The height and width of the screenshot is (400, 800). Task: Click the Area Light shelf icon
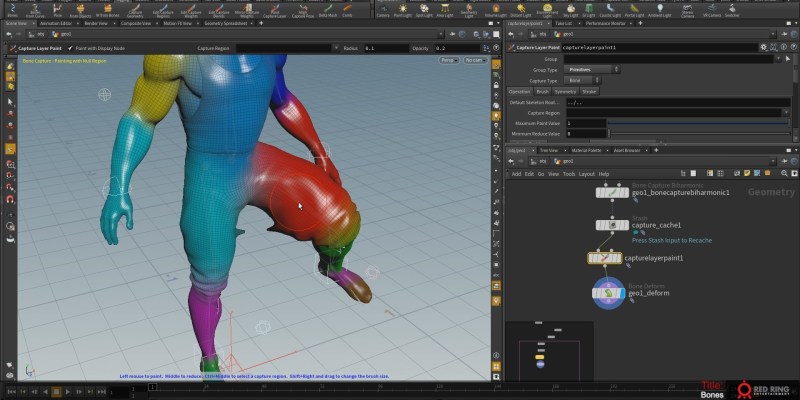pyautogui.click(x=445, y=10)
